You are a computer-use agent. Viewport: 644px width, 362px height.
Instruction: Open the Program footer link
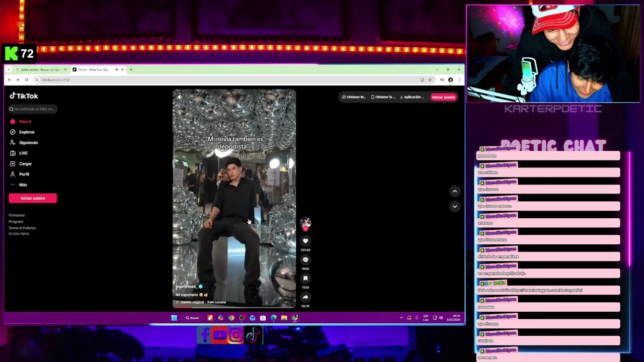(16, 222)
